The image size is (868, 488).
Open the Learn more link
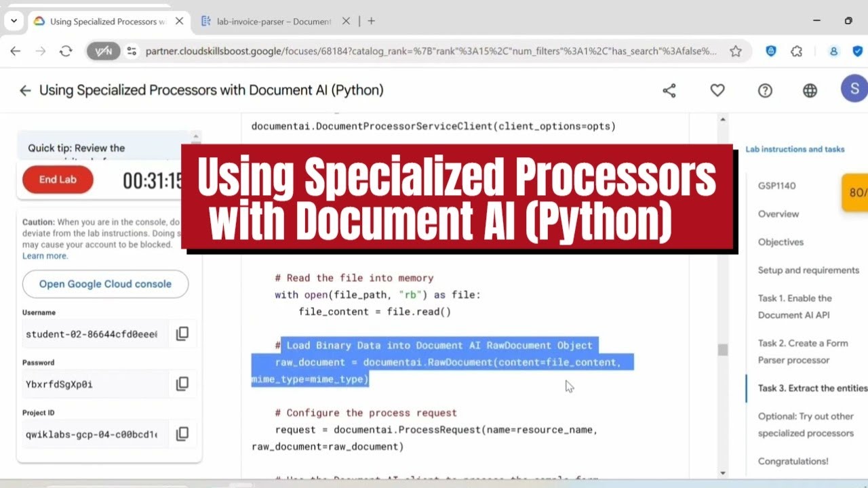pyautogui.click(x=45, y=256)
